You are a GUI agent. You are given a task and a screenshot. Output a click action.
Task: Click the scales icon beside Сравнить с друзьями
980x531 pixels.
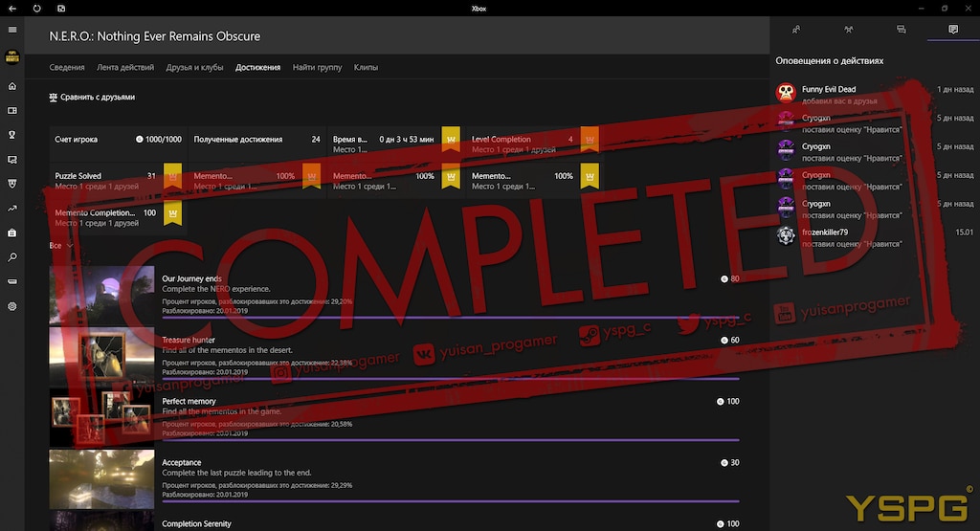click(x=54, y=98)
